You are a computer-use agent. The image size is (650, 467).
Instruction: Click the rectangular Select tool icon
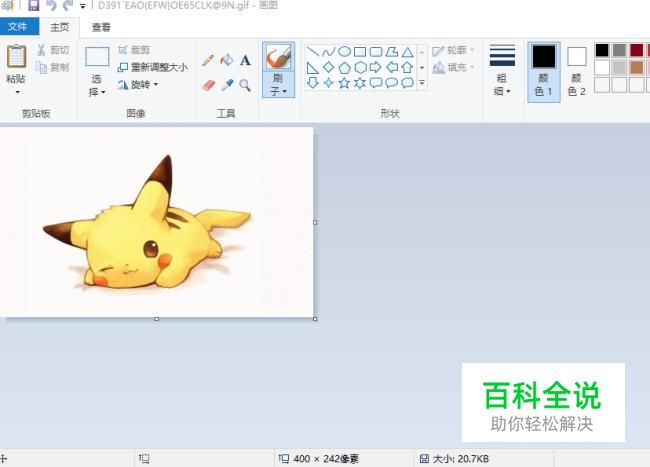[x=97, y=57]
